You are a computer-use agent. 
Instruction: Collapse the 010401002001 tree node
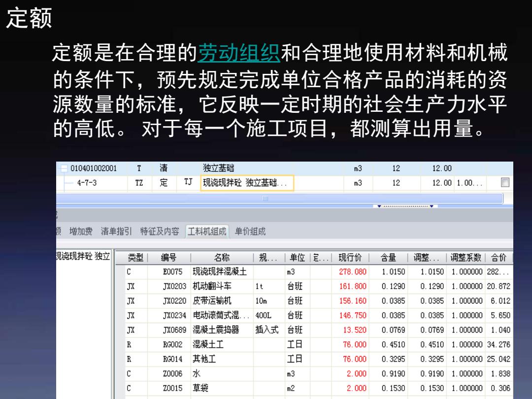64,168
